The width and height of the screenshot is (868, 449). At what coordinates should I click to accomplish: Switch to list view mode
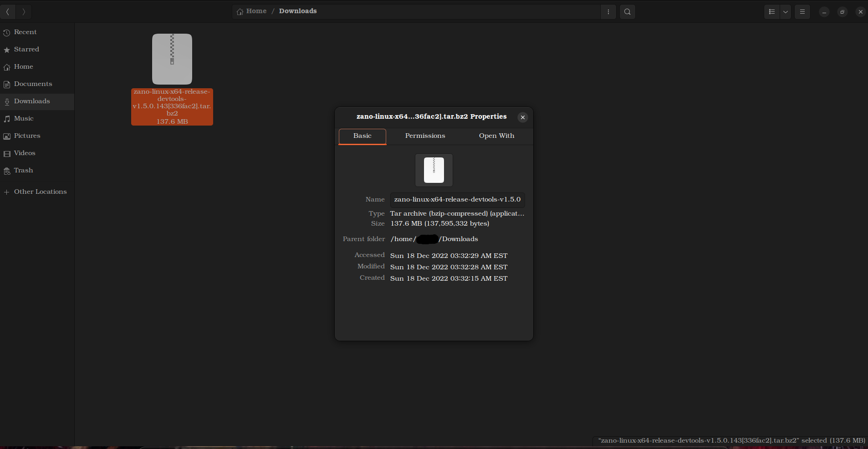771,12
